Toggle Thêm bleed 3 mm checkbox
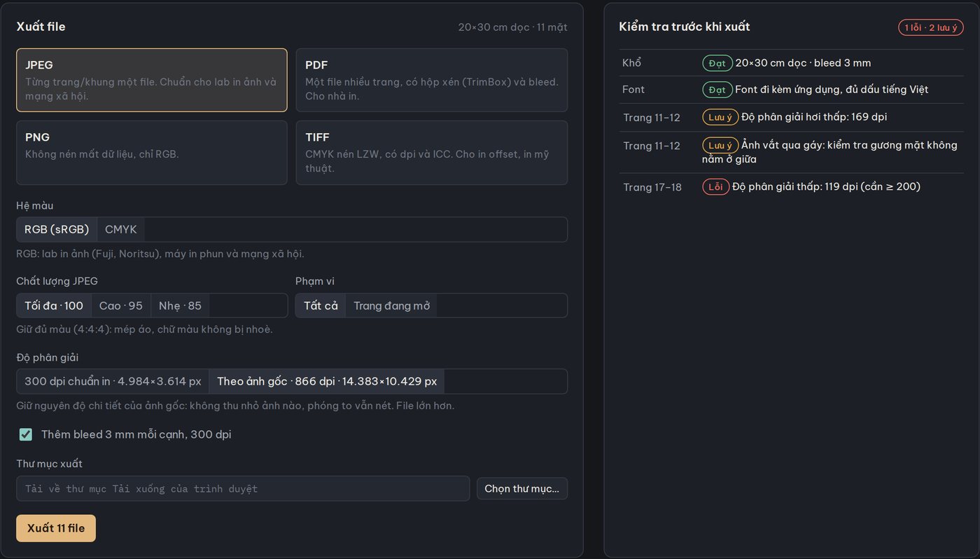Viewport: 980px width, 559px height. pos(26,434)
